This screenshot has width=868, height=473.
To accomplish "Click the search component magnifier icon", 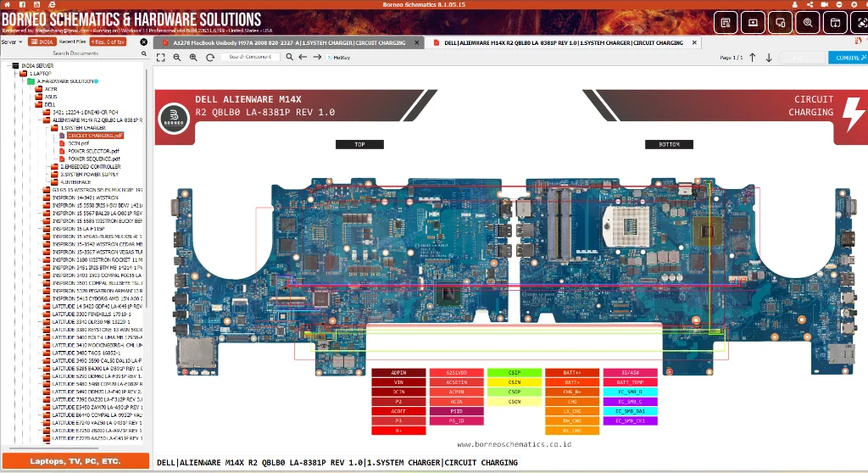I will (290, 57).
